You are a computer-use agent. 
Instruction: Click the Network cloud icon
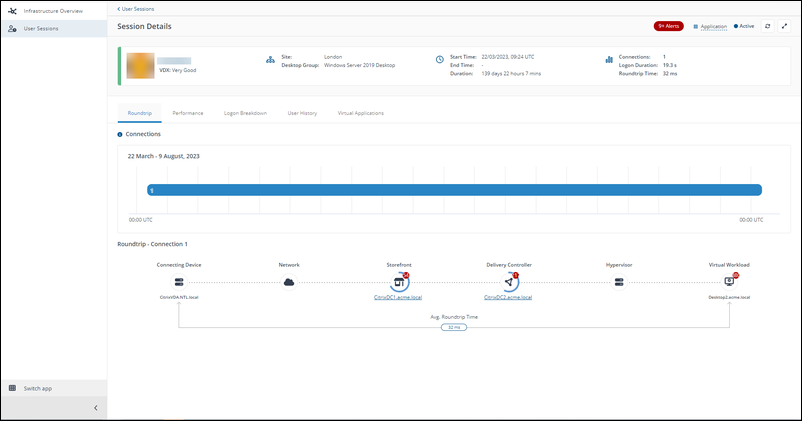point(289,282)
